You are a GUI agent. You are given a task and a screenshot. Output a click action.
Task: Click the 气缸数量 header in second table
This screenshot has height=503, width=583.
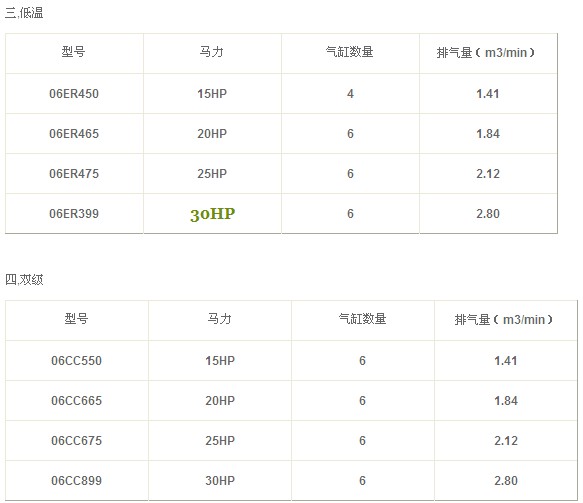363,319
